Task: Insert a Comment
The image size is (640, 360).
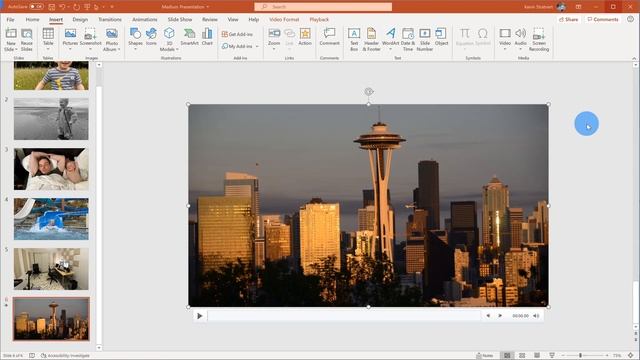Action: pyautogui.click(x=329, y=37)
